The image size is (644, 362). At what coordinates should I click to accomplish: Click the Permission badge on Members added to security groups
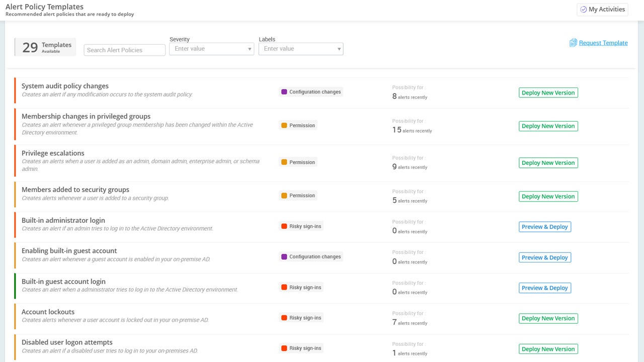click(298, 195)
